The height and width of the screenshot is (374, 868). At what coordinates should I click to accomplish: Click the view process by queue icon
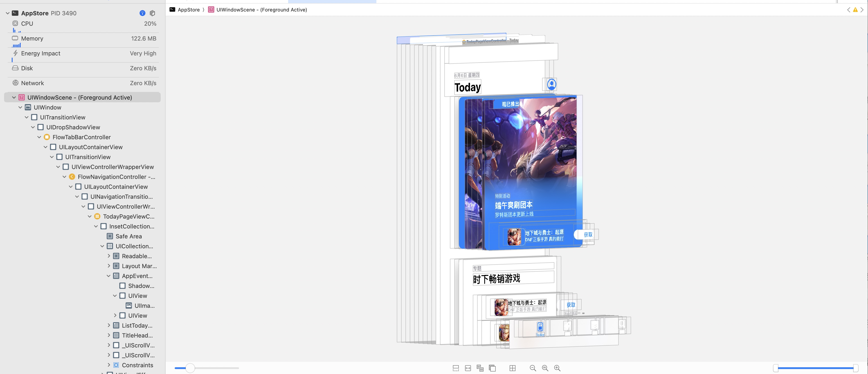pos(153,13)
